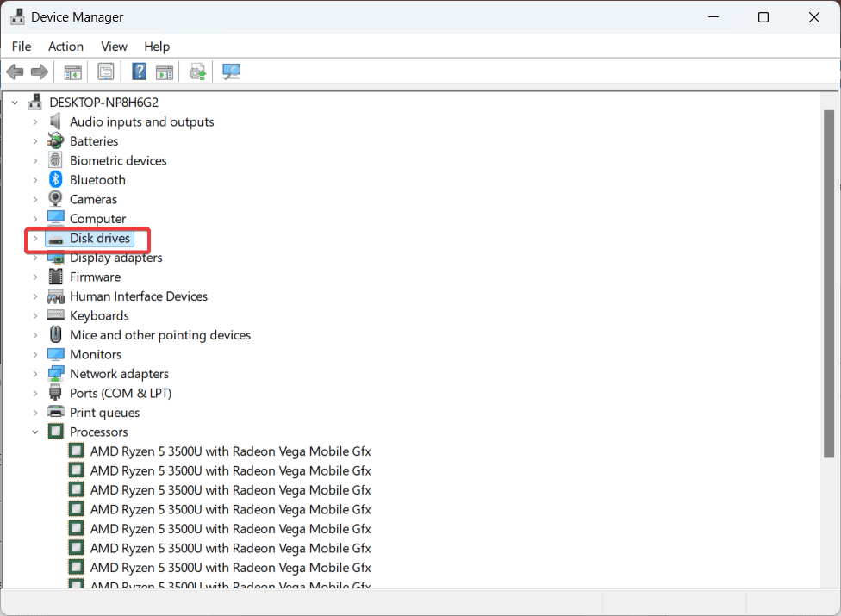The width and height of the screenshot is (841, 616).
Task: Open the Properties toolbar icon
Action: 106,72
